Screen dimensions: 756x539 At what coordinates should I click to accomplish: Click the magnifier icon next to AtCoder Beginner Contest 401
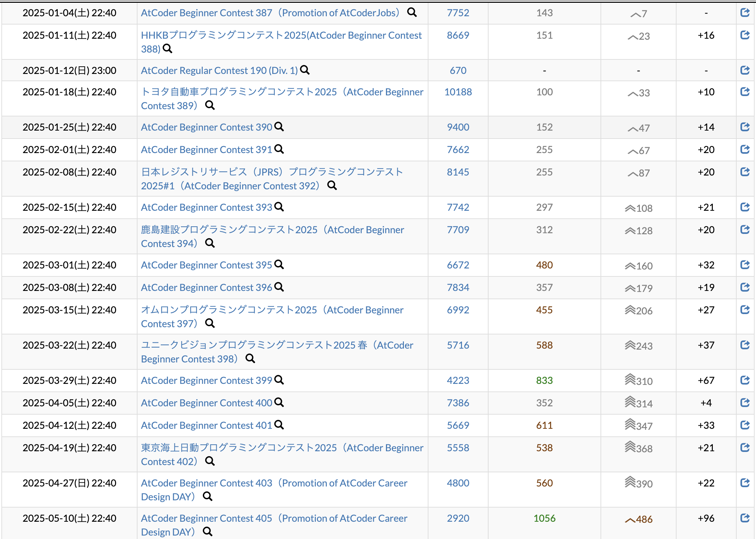click(279, 425)
